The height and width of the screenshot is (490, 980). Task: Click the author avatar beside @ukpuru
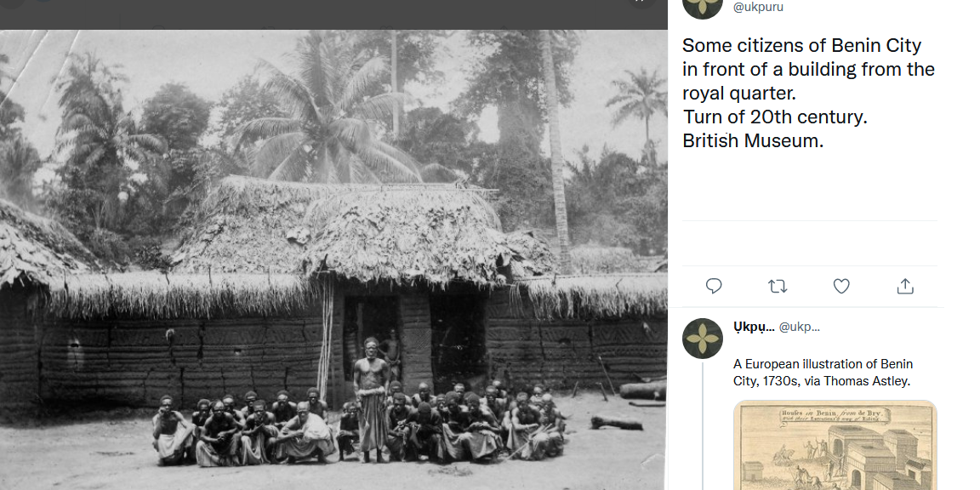pos(703,5)
